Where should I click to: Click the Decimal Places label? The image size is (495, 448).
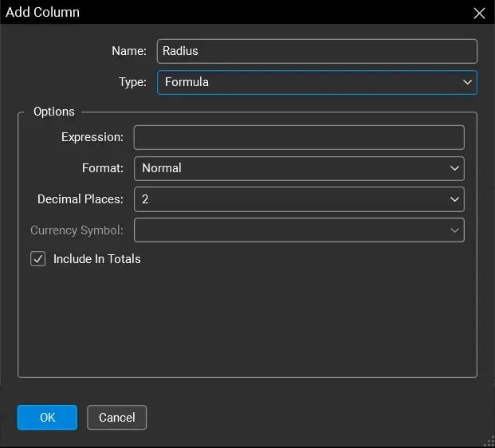81,199
